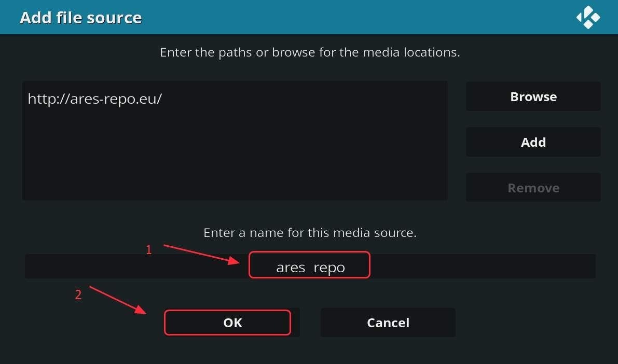The height and width of the screenshot is (364, 618).
Task: Click the greyed-out Remove button
Action: (533, 188)
